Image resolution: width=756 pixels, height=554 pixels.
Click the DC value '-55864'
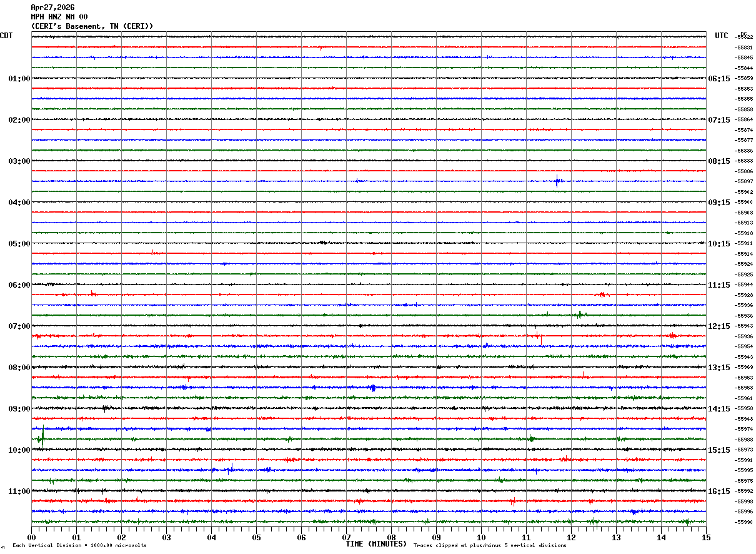[744, 120]
